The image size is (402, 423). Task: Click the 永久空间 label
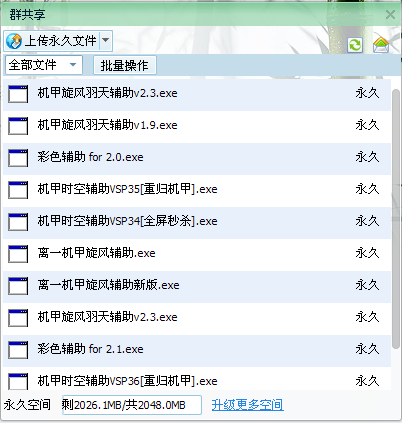[27, 405]
